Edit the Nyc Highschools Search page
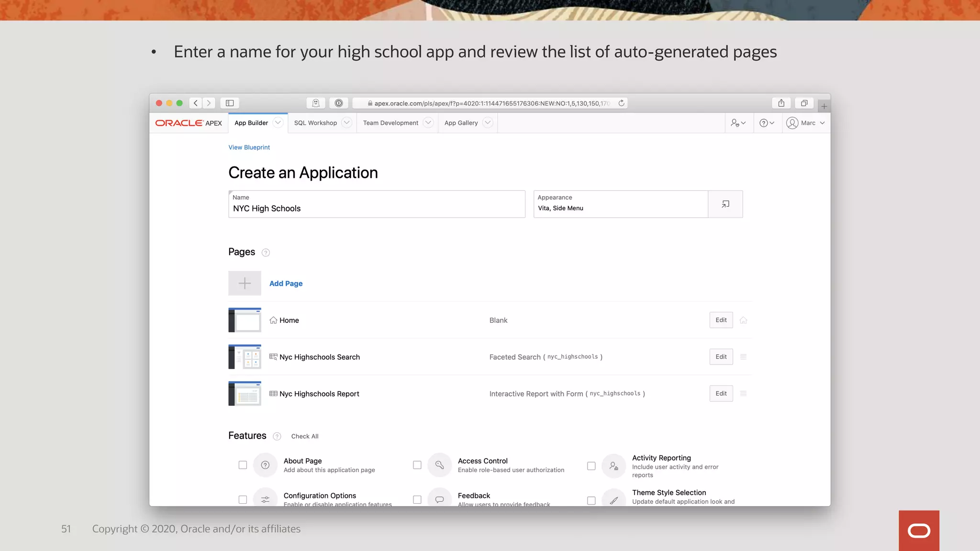980x551 pixels. [721, 357]
